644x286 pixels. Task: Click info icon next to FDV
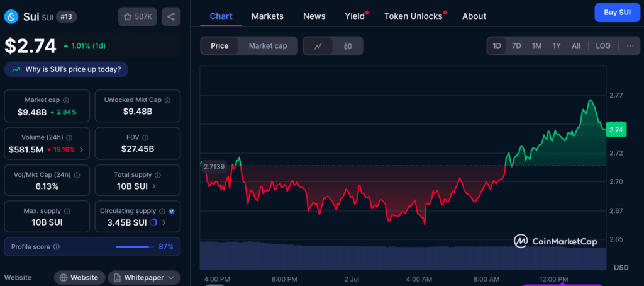pos(145,138)
